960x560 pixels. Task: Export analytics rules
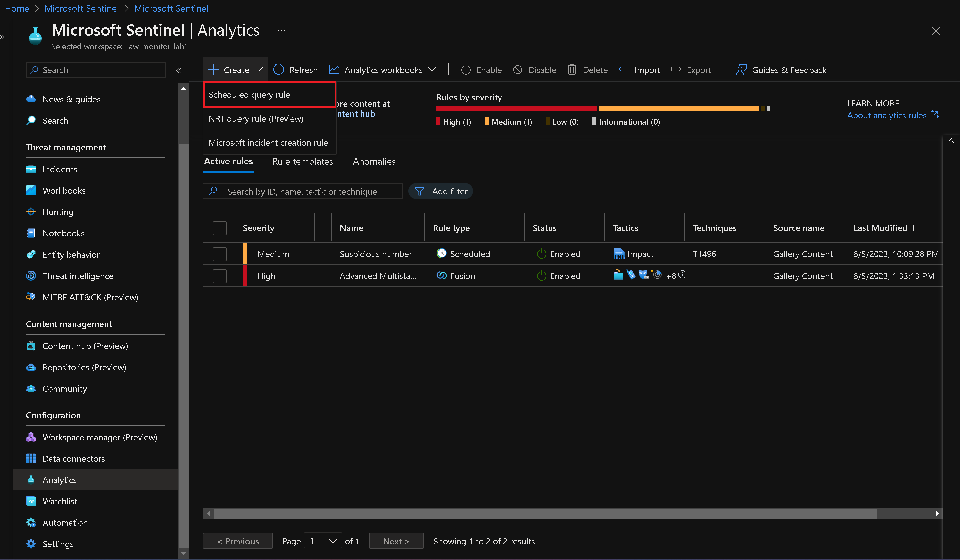click(691, 70)
